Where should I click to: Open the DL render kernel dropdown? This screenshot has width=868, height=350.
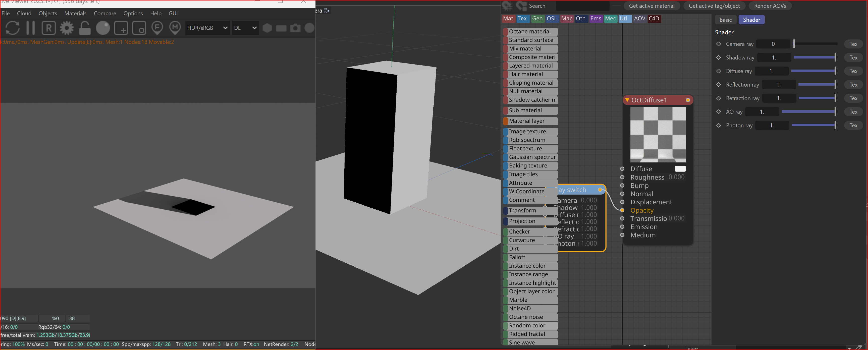(x=245, y=28)
